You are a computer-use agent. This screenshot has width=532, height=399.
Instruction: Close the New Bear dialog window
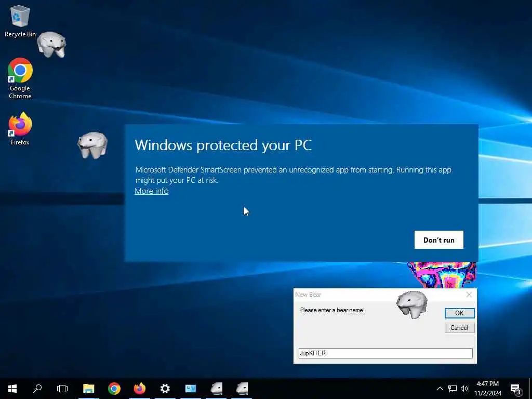469,295
